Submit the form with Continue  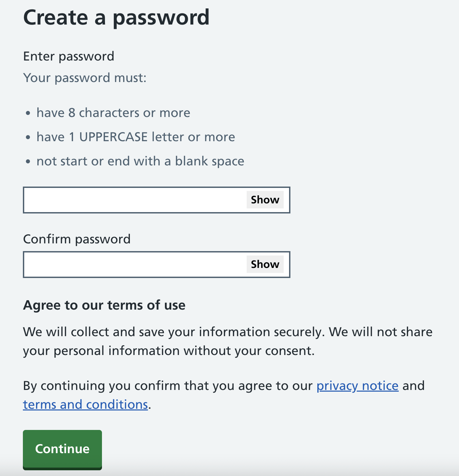[x=62, y=449]
